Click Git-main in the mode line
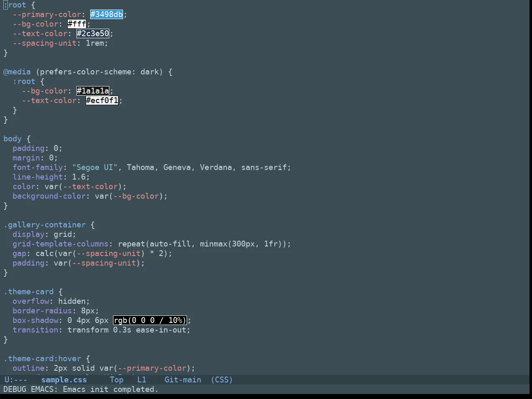Viewport: 532px width, 399px height. (183, 380)
